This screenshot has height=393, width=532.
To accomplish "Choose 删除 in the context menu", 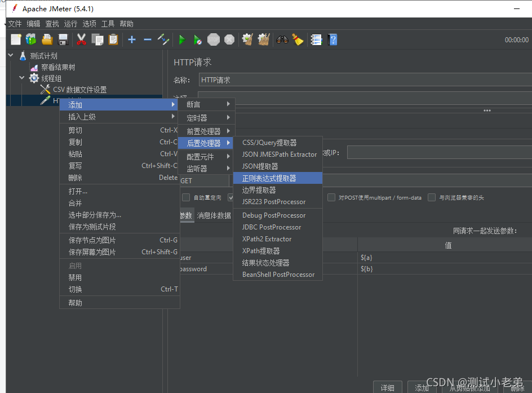I will [x=119, y=178].
